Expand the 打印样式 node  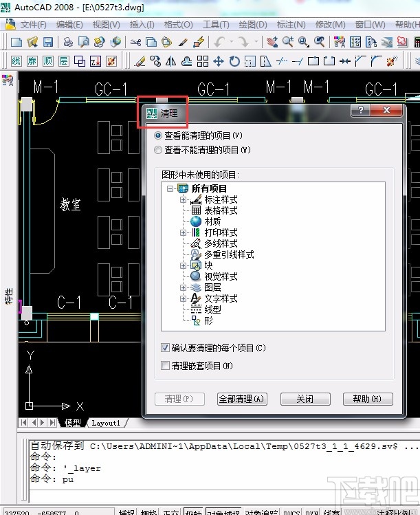[184, 232]
